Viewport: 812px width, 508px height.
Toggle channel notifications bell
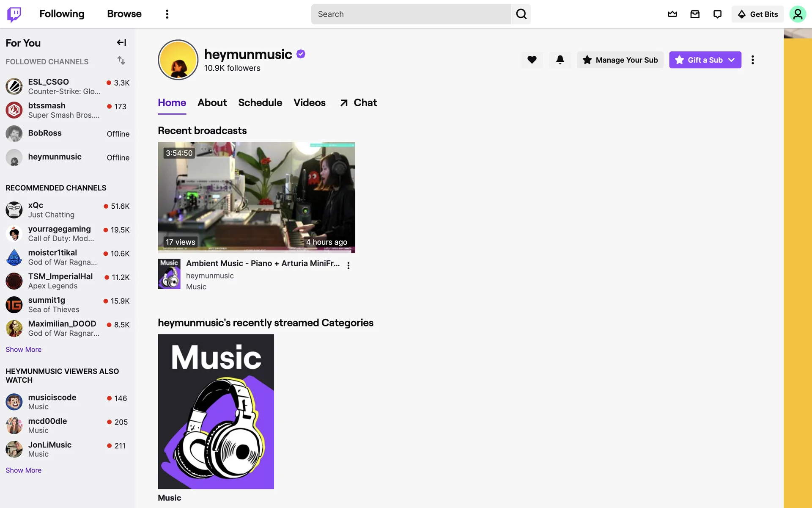pyautogui.click(x=560, y=60)
